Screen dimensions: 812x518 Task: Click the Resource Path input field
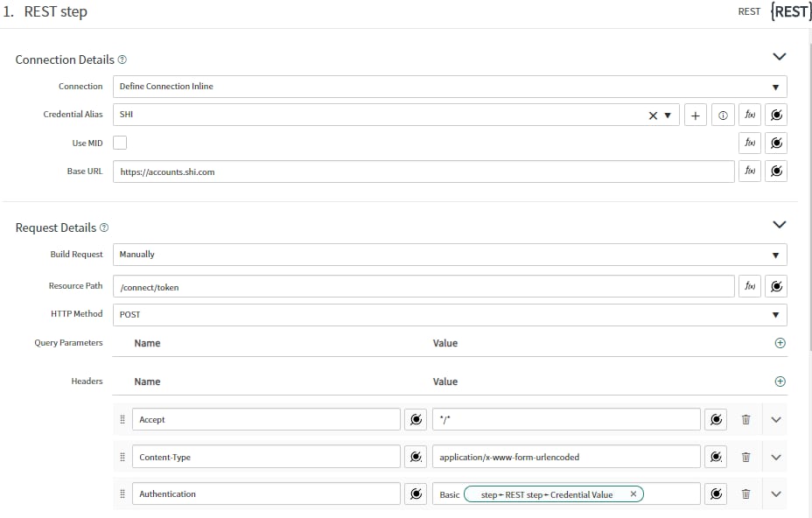coord(350,285)
